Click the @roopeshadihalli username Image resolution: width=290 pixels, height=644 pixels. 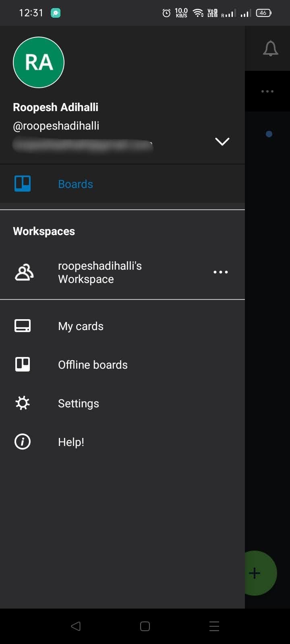coord(56,126)
